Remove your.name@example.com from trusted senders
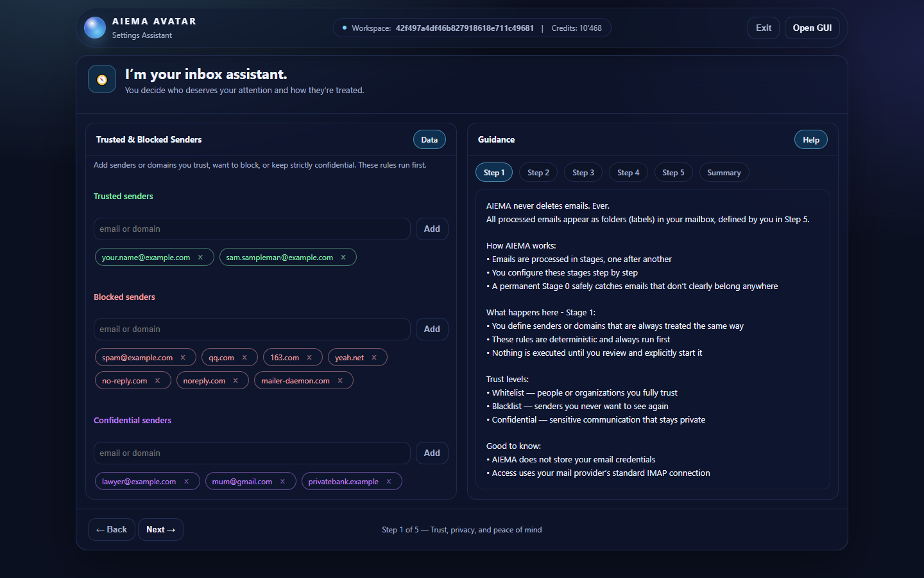 (x=201, y=258)
